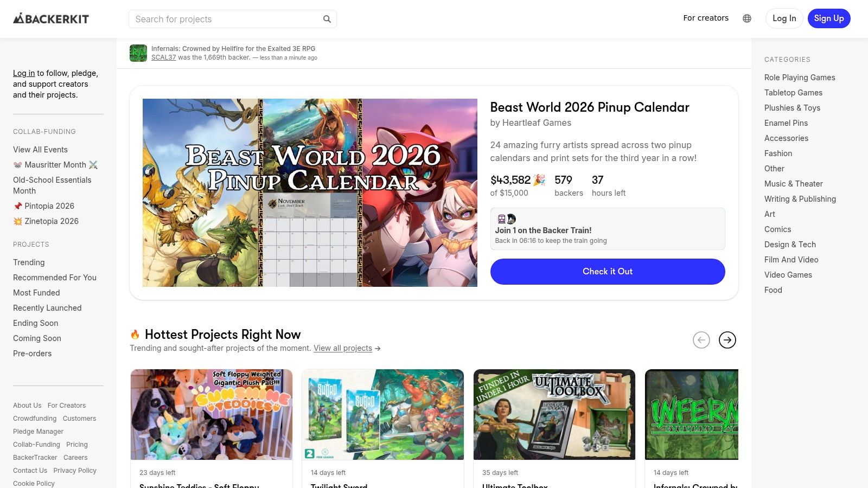
Task: Click the 'Sign Up' button
Action: 829,18
